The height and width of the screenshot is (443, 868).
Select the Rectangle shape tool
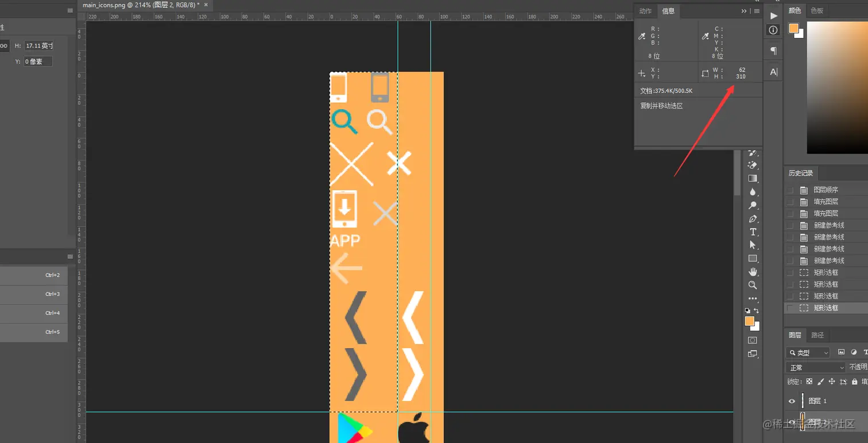753,259
